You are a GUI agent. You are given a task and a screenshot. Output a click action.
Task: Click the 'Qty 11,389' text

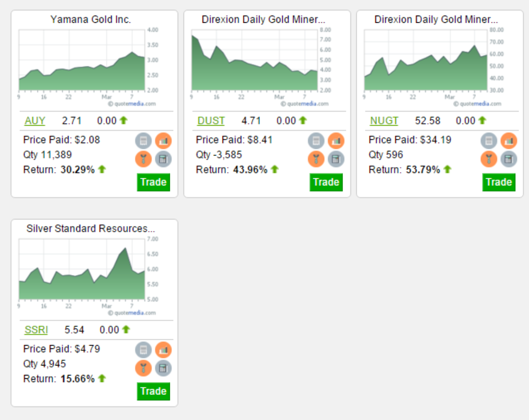pos(47,155)
